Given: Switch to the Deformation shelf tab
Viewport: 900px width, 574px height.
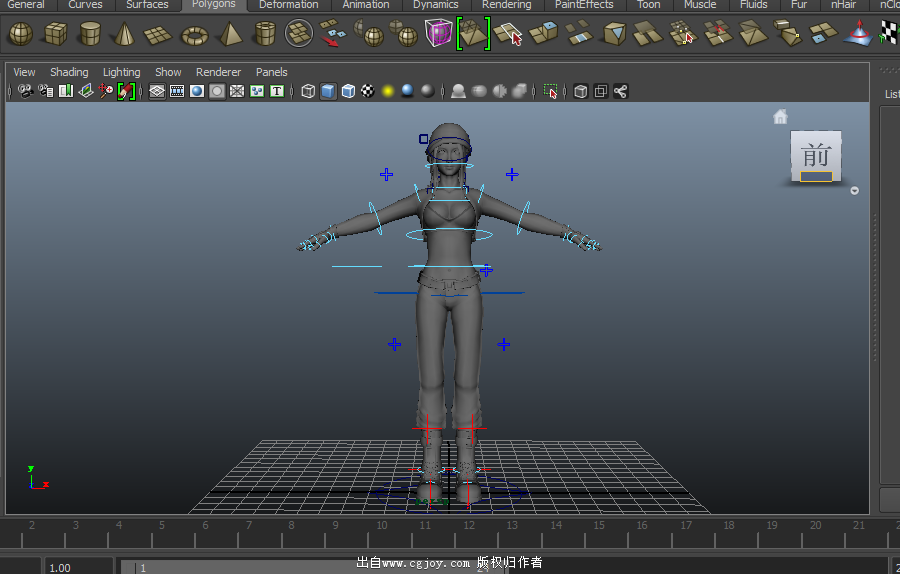Looking at the screenshot, I should 288,5.
